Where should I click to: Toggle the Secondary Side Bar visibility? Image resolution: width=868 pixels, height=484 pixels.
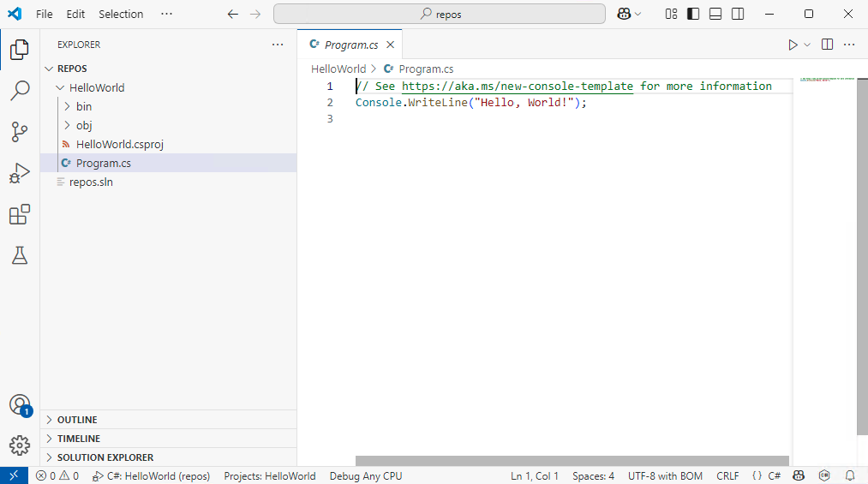tap(738, 14)
